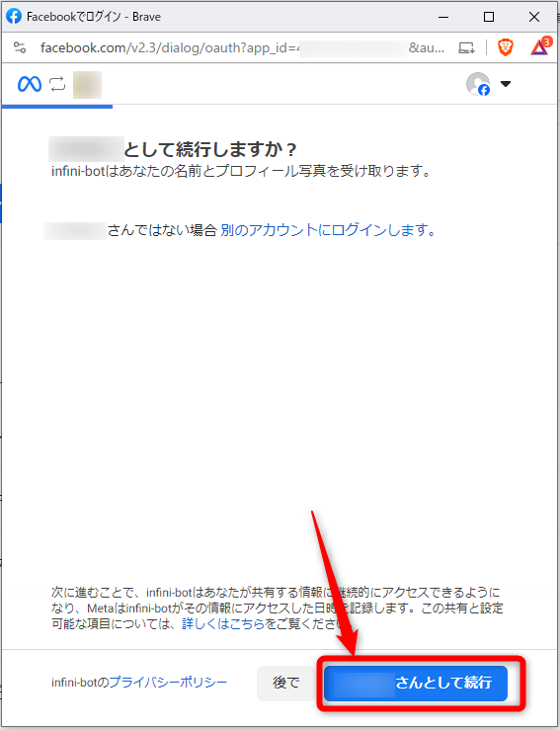
Task: Click the 後で button
Action: click(285, 683)
